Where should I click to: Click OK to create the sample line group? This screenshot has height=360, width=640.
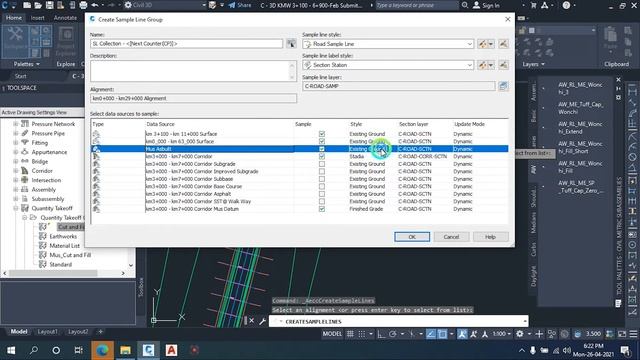click(x=412, y=237)
